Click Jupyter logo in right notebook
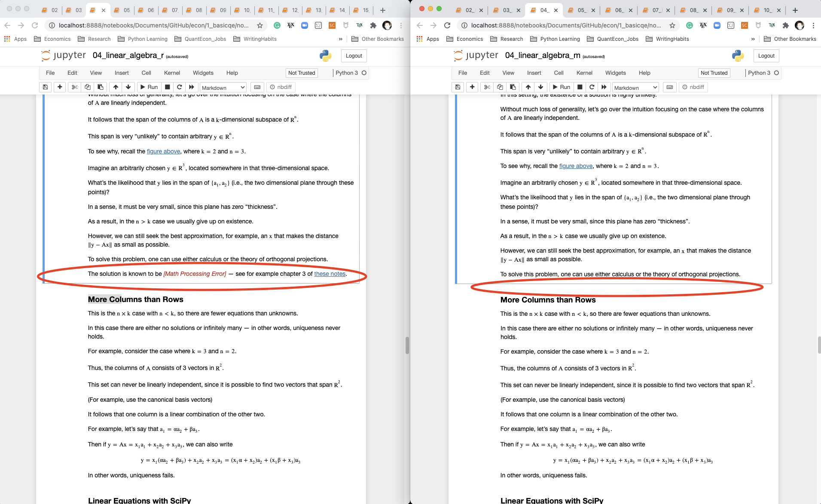Viewport: 821px width, 504px height. click(x=476, y=55)
